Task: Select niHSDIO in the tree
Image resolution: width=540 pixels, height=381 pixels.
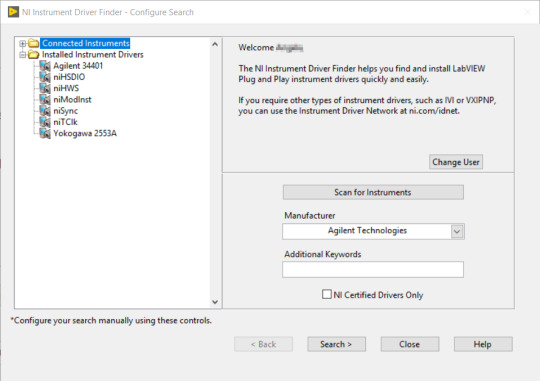Action: (x=69, y=77)
